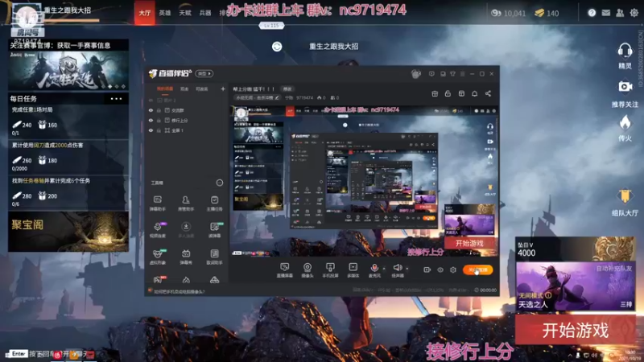Add a 多媒体 multimedia source
This screenshot has width=644, height=362.
353,270
